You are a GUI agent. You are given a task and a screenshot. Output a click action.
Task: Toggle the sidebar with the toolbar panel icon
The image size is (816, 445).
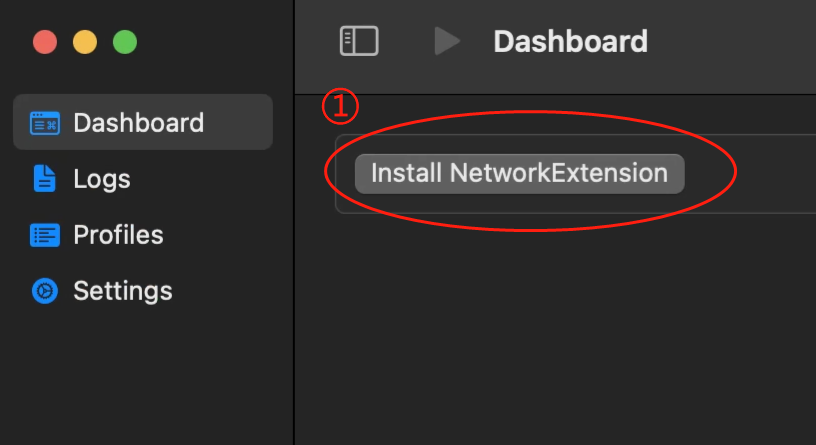[x=359, y=41]
